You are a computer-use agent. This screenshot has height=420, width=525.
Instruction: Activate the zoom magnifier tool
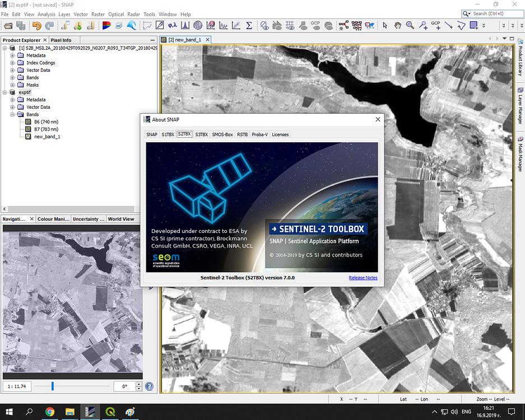point(411,25)
